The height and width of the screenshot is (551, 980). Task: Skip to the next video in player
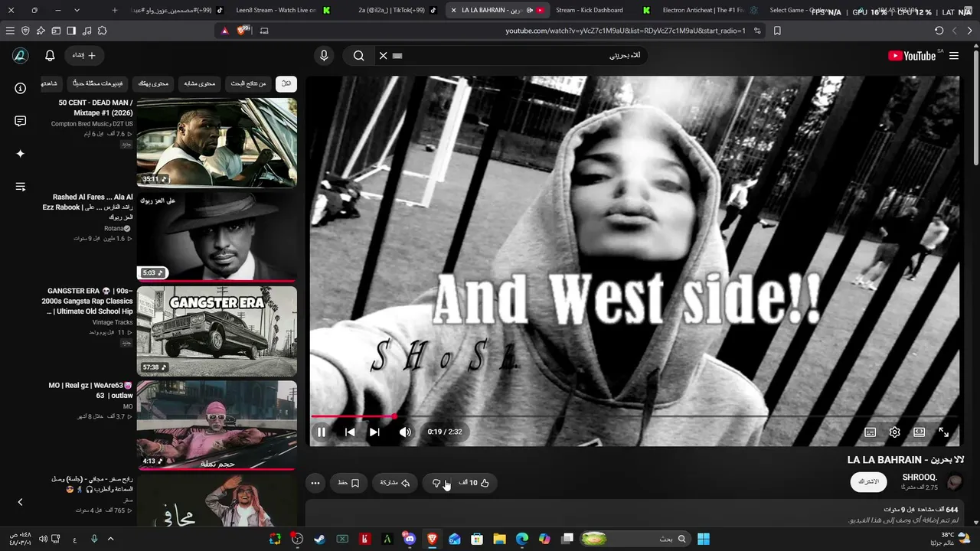point(374,432)
